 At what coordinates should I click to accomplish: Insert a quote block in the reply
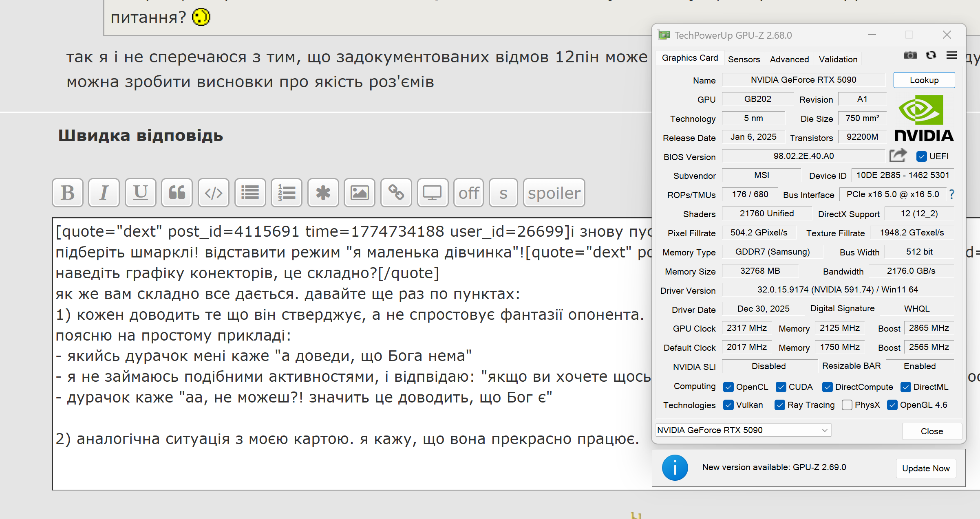pos(177,193)
